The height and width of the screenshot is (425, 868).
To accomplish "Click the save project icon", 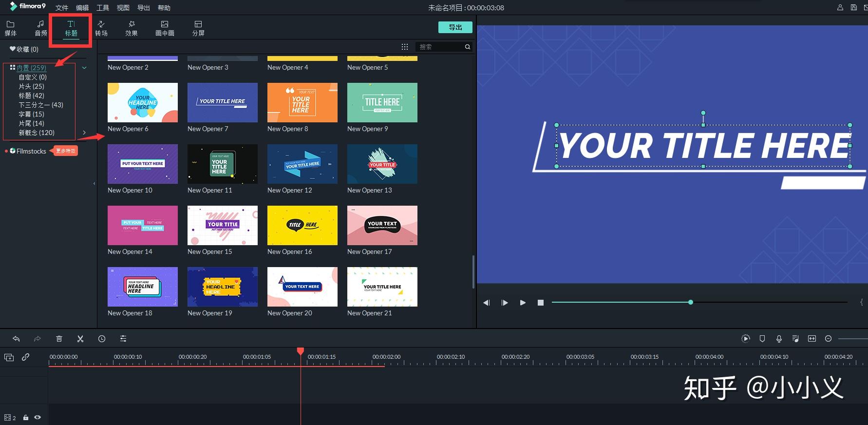I will [x=854, y=8].
